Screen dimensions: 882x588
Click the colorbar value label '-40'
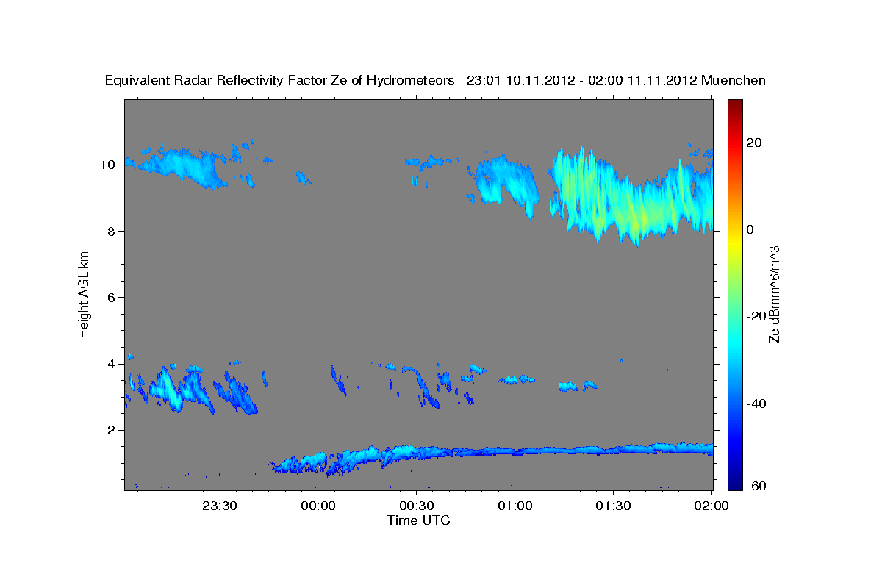point(756,404)
